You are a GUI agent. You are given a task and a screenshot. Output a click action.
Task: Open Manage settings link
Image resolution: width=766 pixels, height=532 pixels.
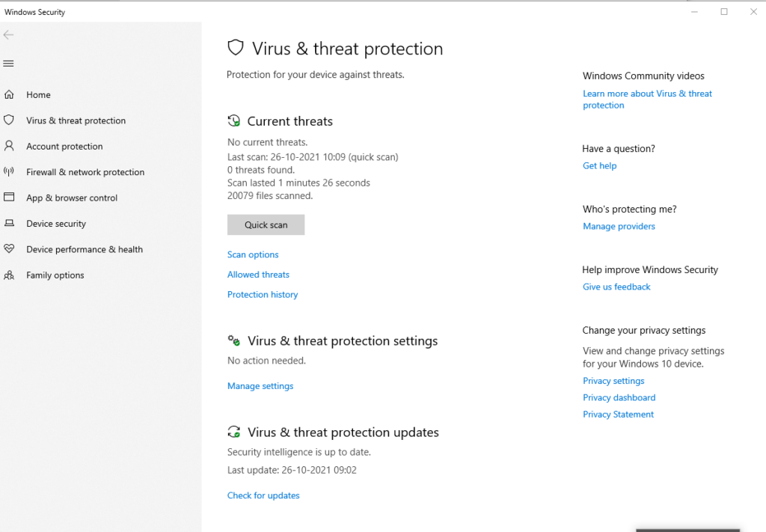(260, 386)
